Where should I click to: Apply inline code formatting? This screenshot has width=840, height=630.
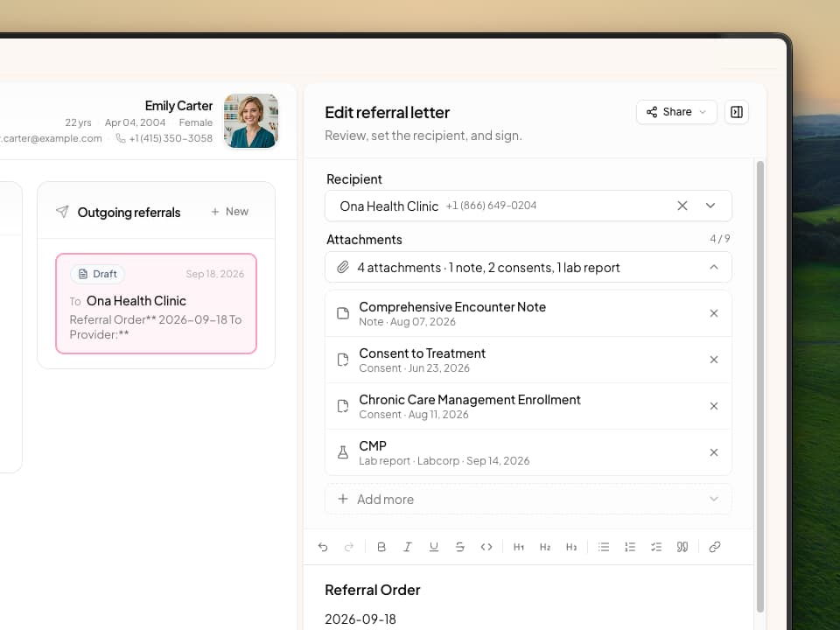486,547
